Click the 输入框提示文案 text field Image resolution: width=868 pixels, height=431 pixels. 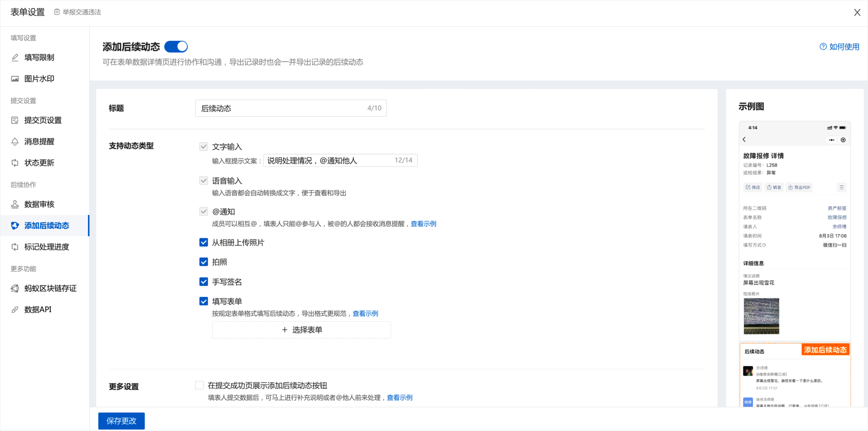[340, 160]
